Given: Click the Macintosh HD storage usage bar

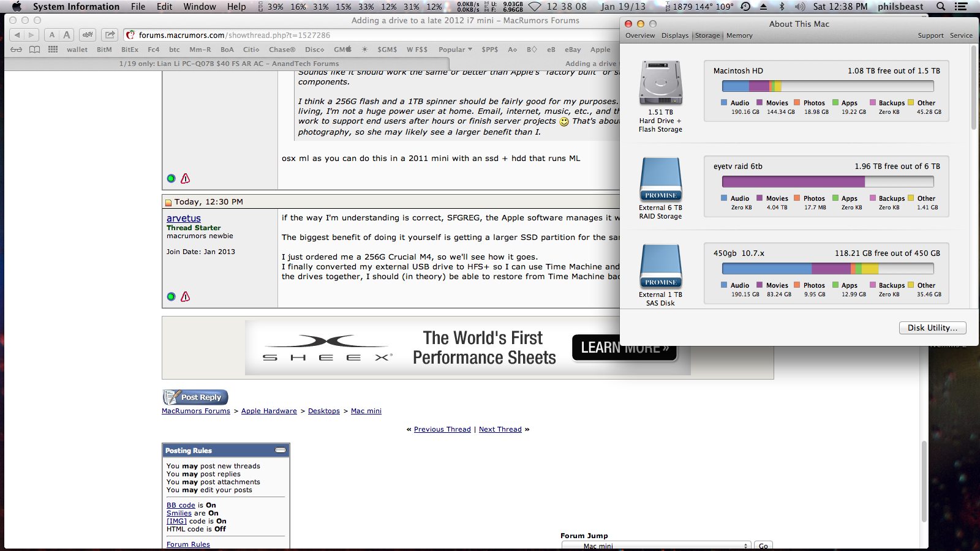Looking at the screenshot, I should 827,86.
